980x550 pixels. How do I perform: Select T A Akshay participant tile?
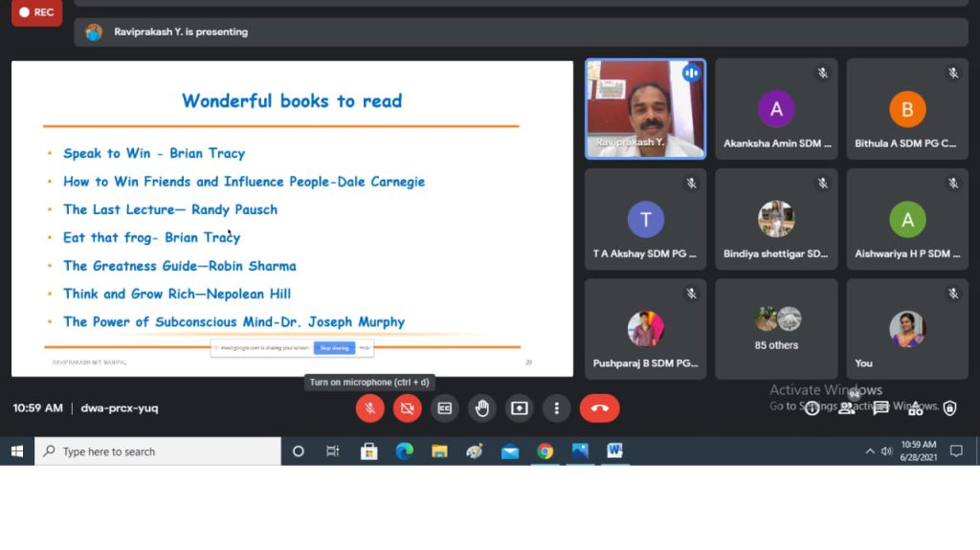click(646, 219)
